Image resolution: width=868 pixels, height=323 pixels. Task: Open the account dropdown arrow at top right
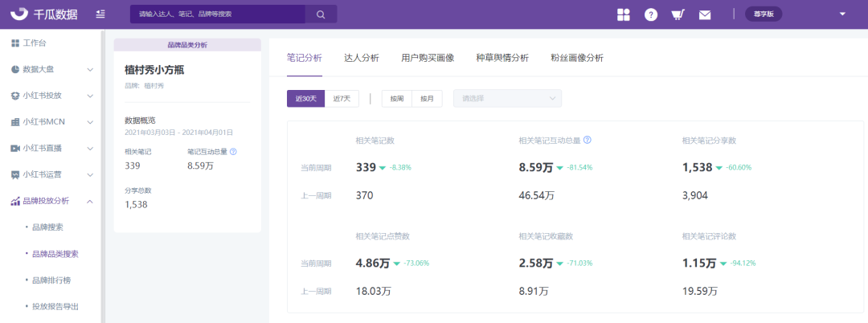pos(842,14)
